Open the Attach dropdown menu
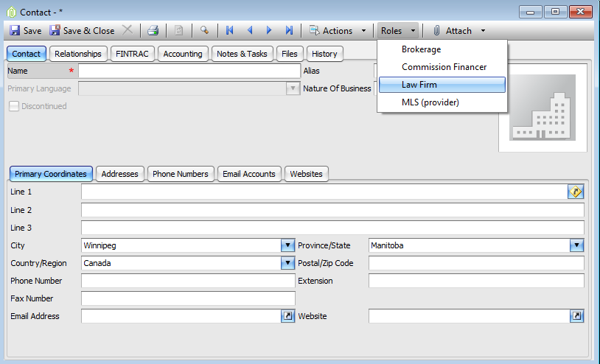Screen dimensions: 600x364 pyautogui.click(x=459, y=31)
